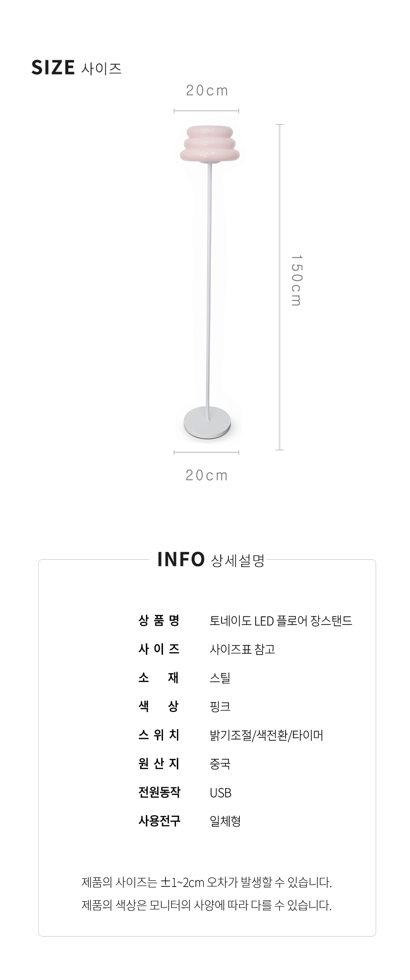Click the monitor color difference notice
The width and height of the screenshot is (410, 980).
(206, 905)
